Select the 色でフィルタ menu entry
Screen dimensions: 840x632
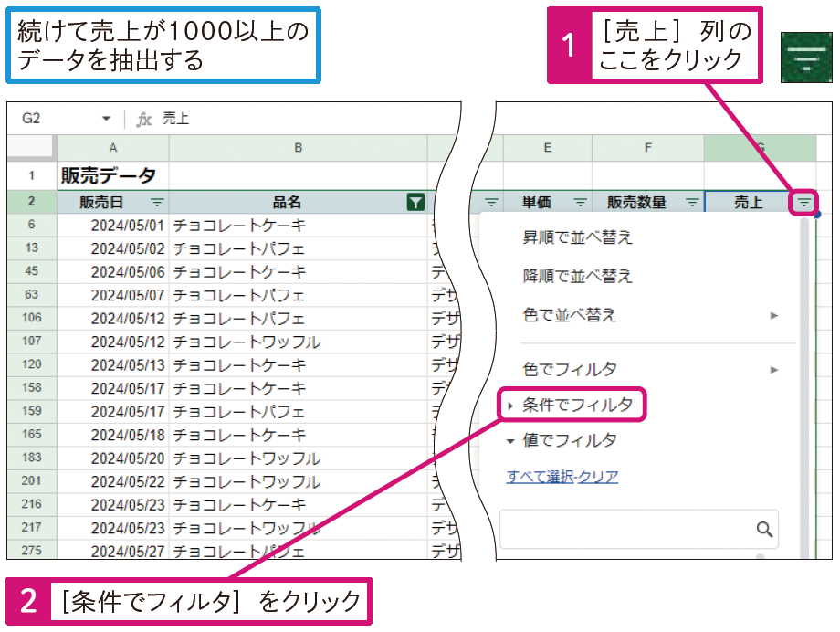570,369
